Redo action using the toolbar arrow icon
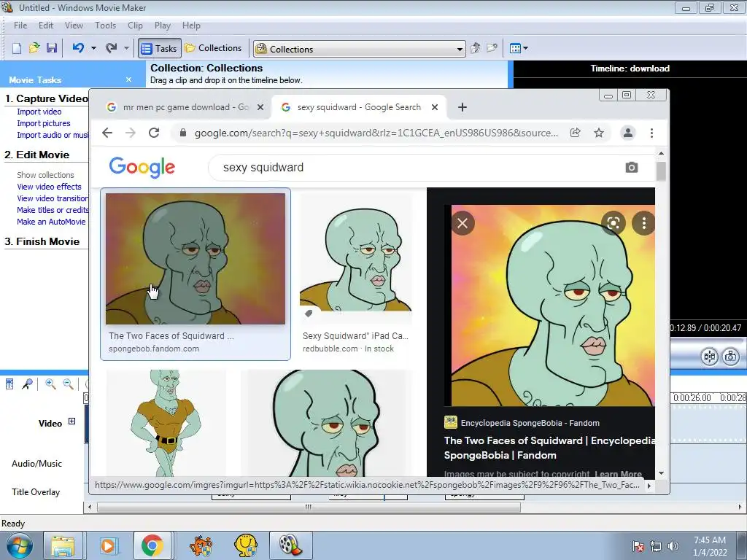Viewport: 747px width, 560px height. click(112, 47)
